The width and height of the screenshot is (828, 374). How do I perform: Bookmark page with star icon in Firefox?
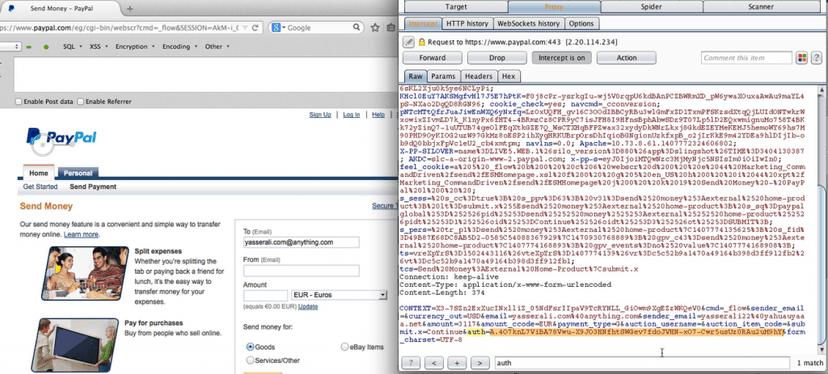(x=375, y=27)
